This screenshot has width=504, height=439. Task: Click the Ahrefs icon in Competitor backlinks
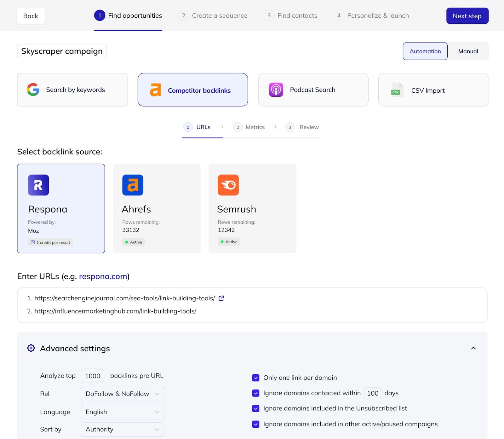pos(155,90)
